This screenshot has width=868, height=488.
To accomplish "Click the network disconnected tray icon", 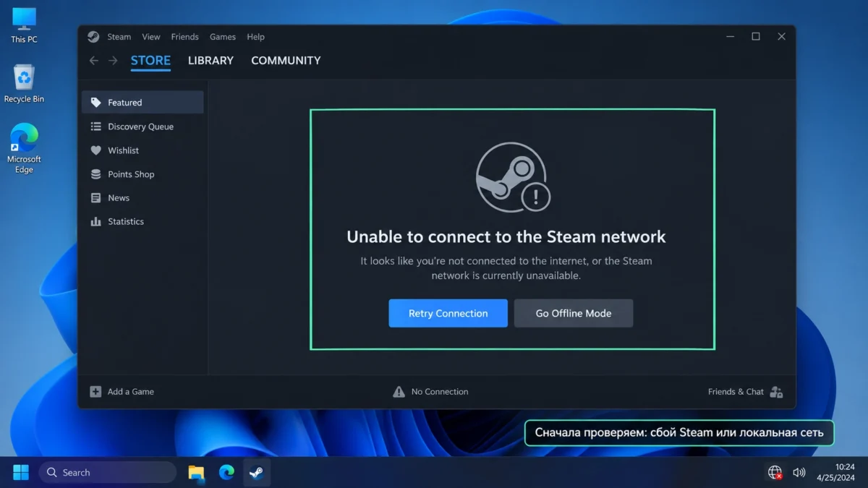I will click(x=775, y=473).
